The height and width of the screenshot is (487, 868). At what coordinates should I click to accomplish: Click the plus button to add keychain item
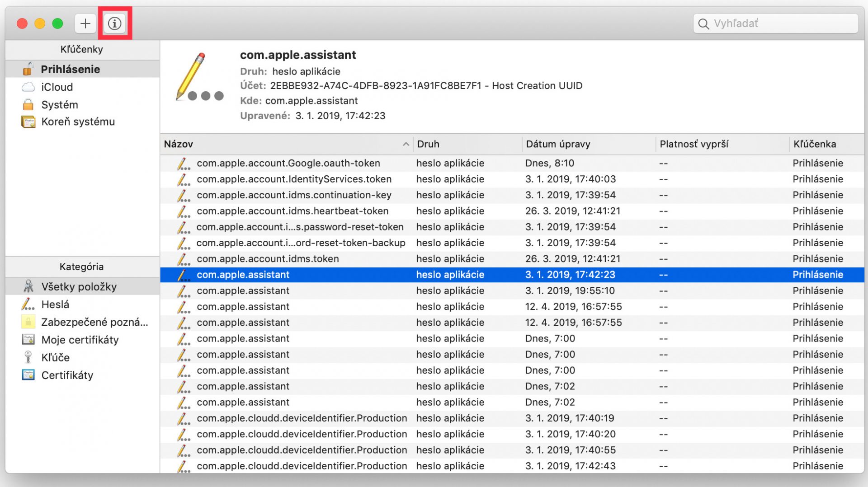click(85, 23)
